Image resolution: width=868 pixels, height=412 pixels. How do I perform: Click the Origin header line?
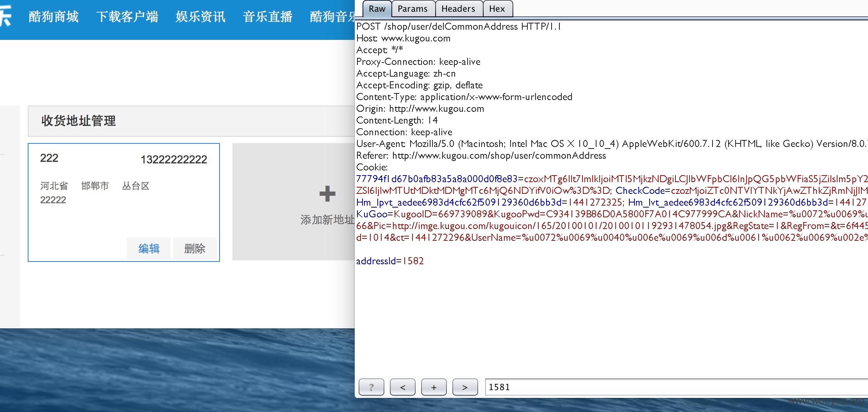[420, 109]
